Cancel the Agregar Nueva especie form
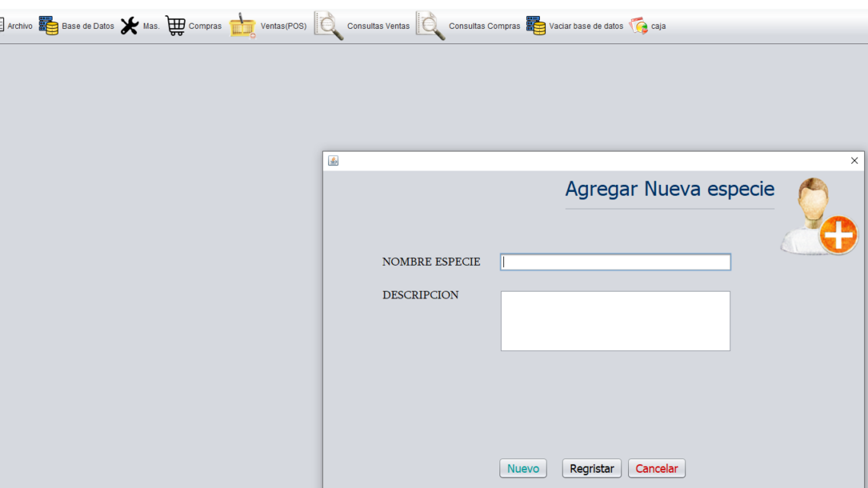Screen dimensions: 868x488 (x=656, y=468)
